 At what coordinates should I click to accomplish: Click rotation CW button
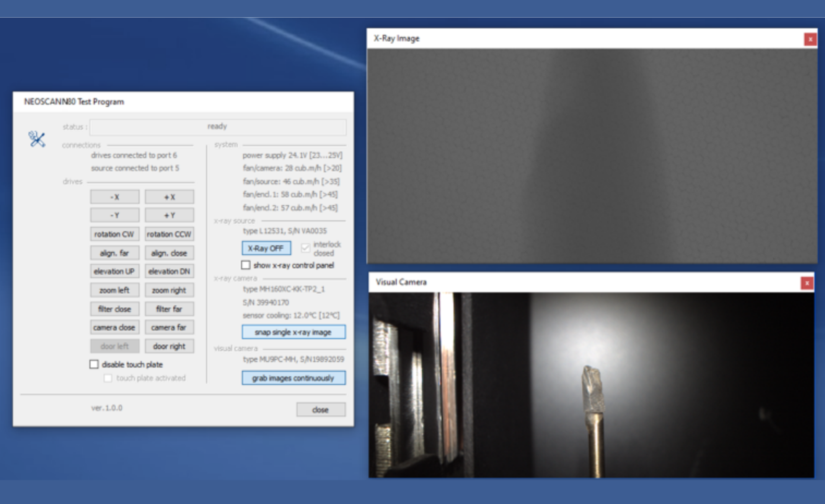[x=115, y=234]
